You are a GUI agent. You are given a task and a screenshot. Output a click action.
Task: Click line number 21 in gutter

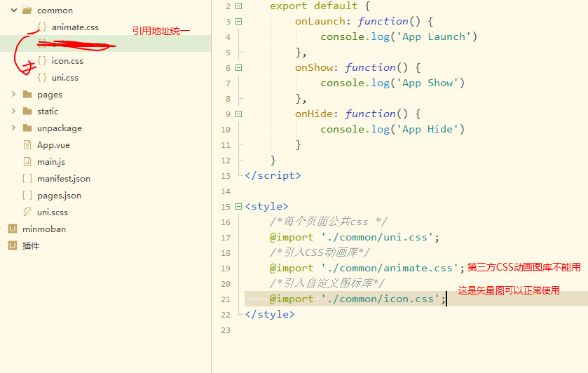[226, 299]
